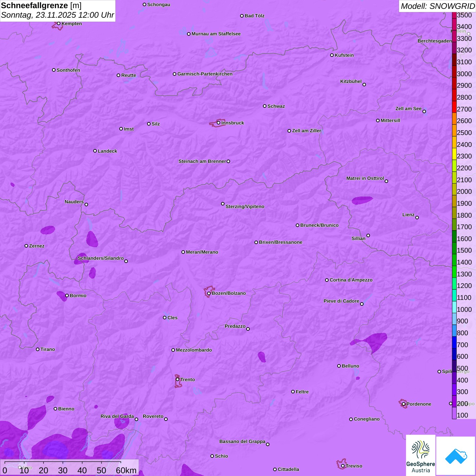The width and height of the screenshot is (476, 476).
Task: Click the Bad Tölz location dot
Action: 242,16
